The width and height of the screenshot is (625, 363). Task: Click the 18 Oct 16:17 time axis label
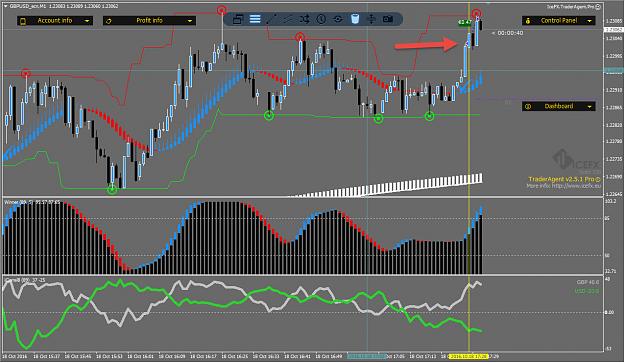[x=203, y=357]
